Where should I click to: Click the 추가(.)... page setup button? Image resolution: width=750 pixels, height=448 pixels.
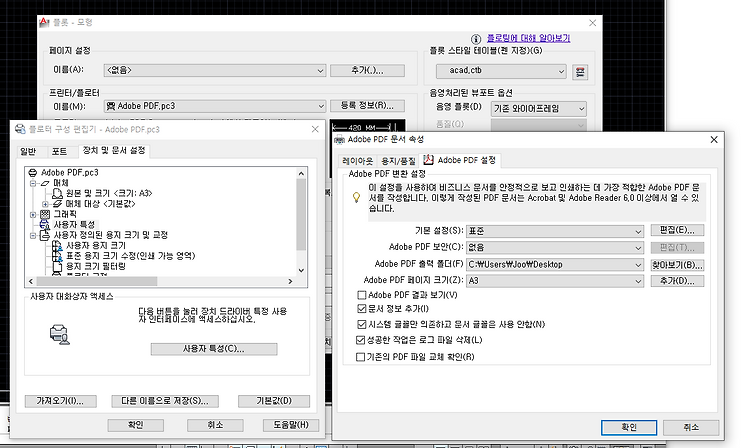pyautogui.click(x=367, y=70)
